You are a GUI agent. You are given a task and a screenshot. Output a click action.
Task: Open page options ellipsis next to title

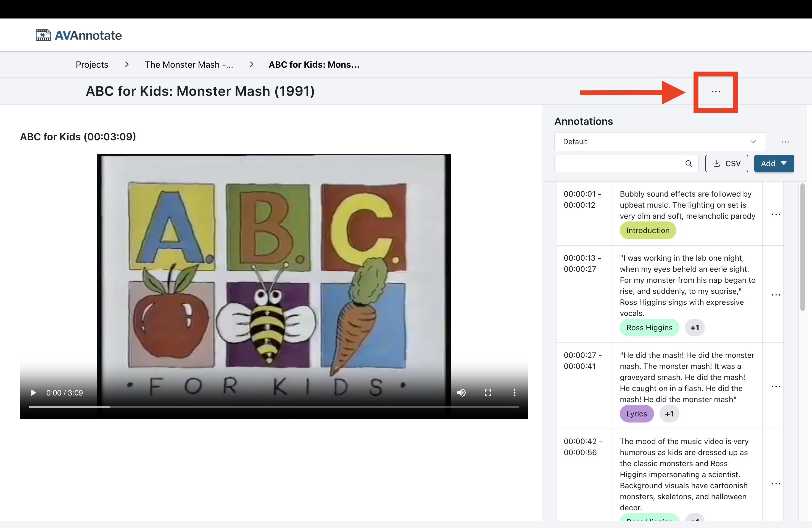pyautogui.click(x=715, y=92)
